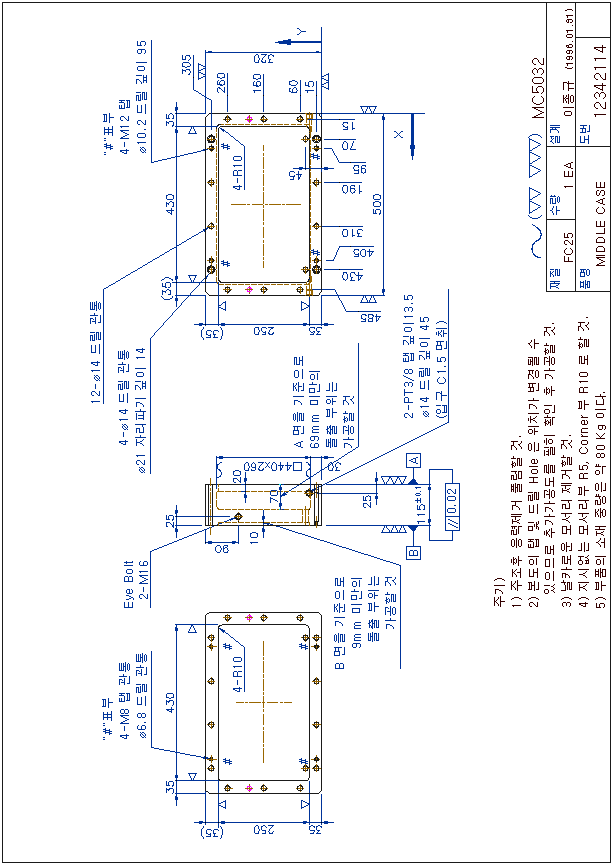Screen dimensions: 613x865
Task: Click the 4-R10 label in the top view
Action: [x=238, y=171]
